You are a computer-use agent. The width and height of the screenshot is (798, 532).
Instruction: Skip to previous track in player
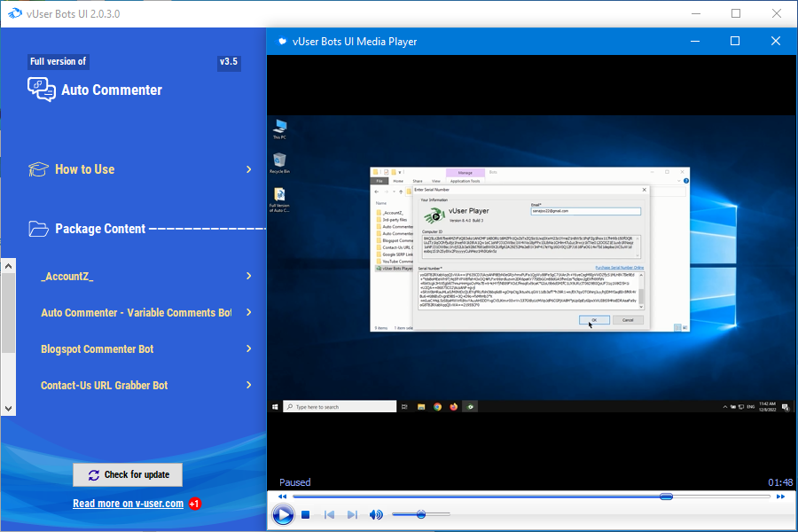[x=329, y=514]
